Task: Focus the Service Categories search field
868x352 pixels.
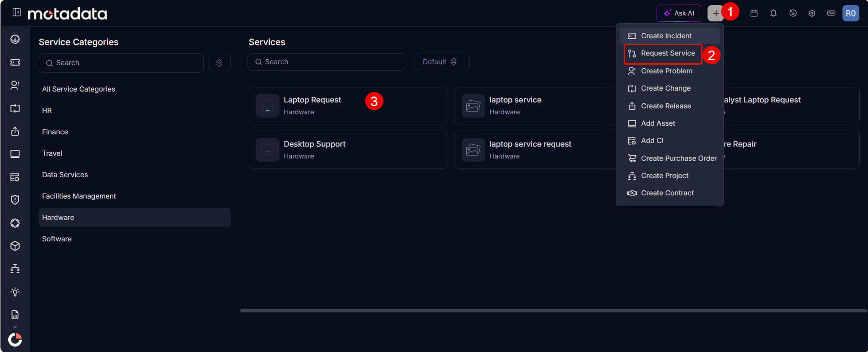Action: (x=121, y=63)
